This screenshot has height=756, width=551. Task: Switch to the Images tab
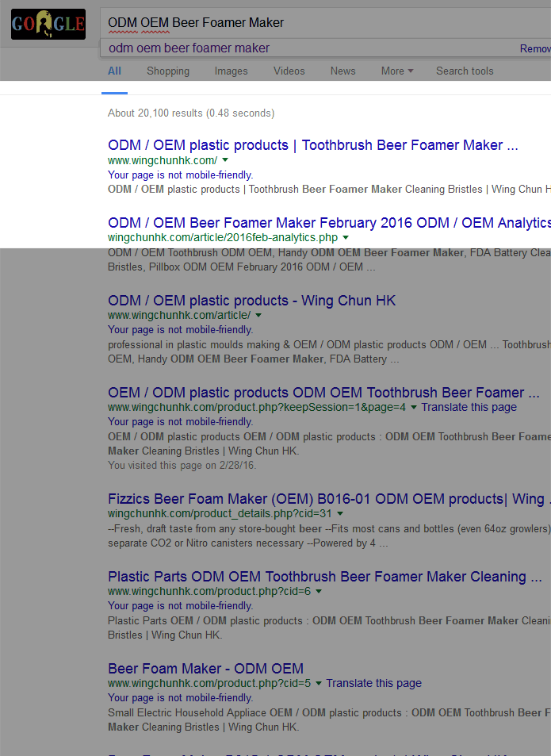[231, 71]
